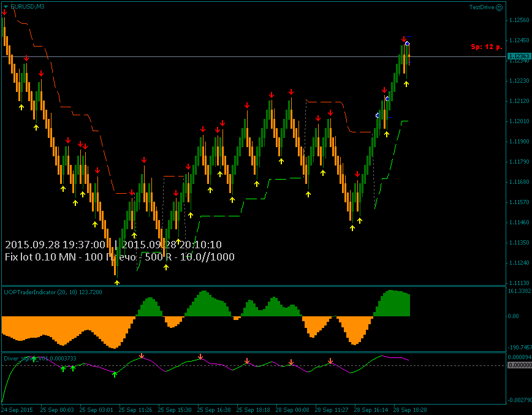Click price scale value 1.11900

coord(519,142)
